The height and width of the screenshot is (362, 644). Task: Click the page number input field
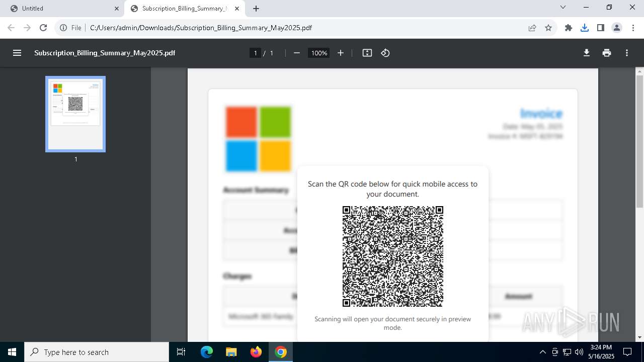pos(256,53)
